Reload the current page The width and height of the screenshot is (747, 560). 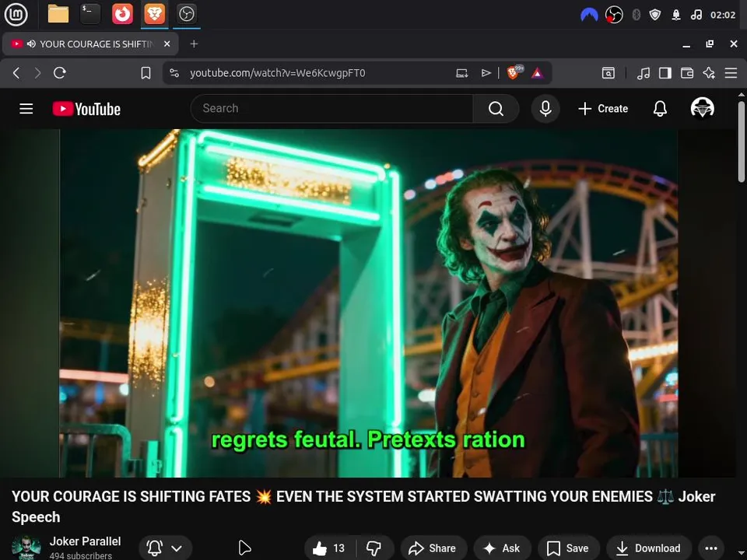(x=60, y=73)
